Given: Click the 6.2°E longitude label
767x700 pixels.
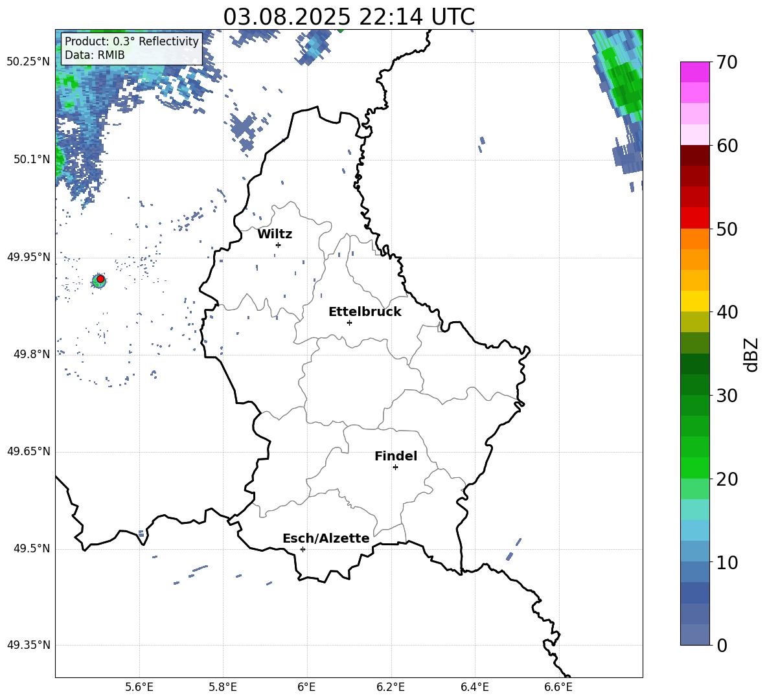Looking at the screenshot, I should click(391, 687).
